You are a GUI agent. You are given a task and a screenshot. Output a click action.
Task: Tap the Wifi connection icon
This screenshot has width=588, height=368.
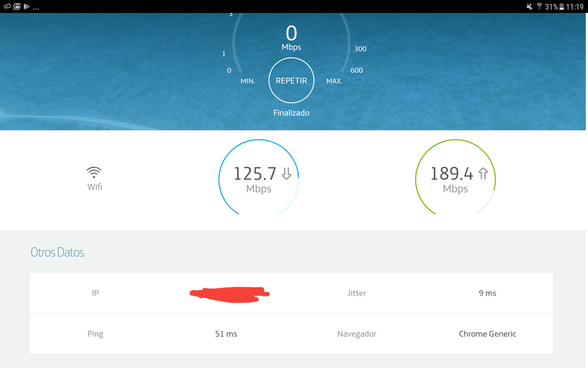(x=94, y=173)
